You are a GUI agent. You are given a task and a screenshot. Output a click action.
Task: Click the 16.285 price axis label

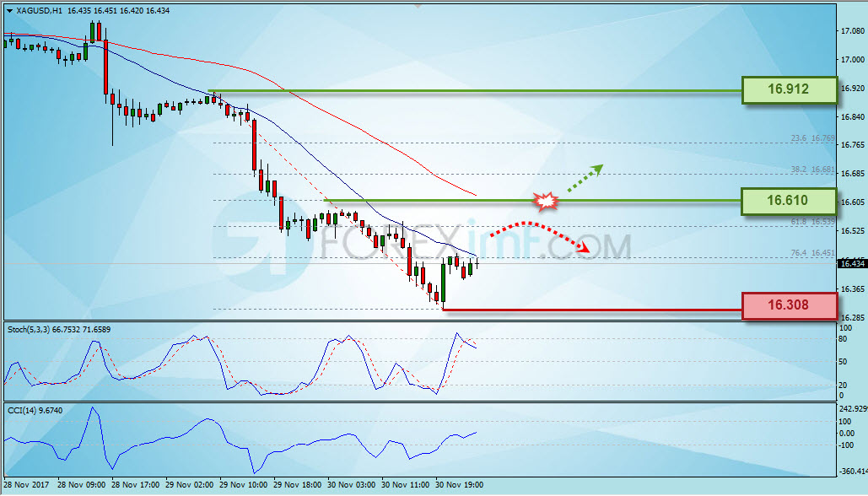coord(853,318)
